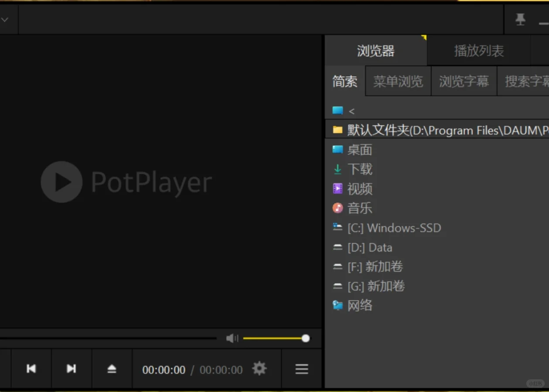Open the settings gear in control bar
This screenshot has width=549, height=392.
pyautogui.click(x=259, y=368)
